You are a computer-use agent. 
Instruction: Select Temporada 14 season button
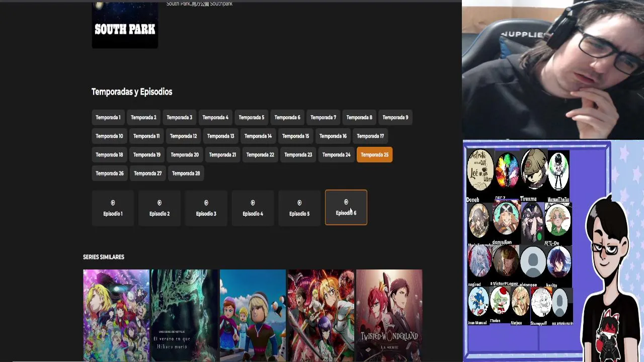click(258, 136)
